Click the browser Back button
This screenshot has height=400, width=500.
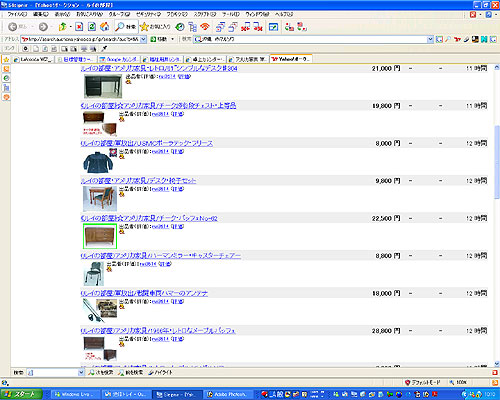[13, 27]
